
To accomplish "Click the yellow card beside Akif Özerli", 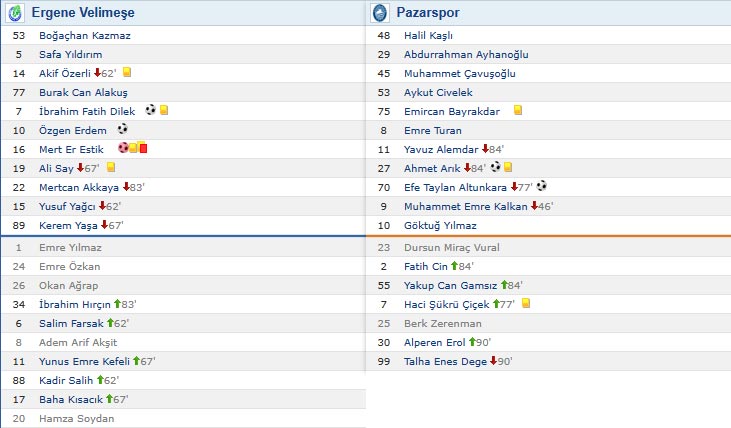I will (x=127, y=73).
